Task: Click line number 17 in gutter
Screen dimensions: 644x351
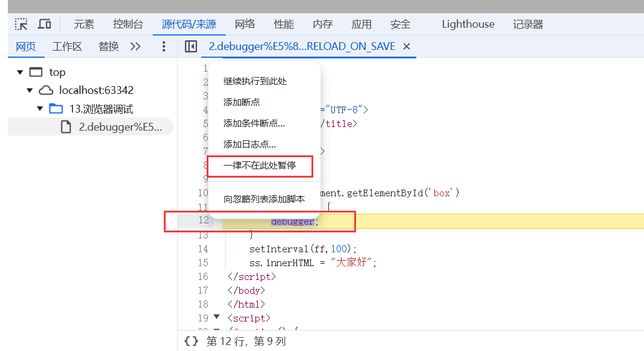Action: 203,291
